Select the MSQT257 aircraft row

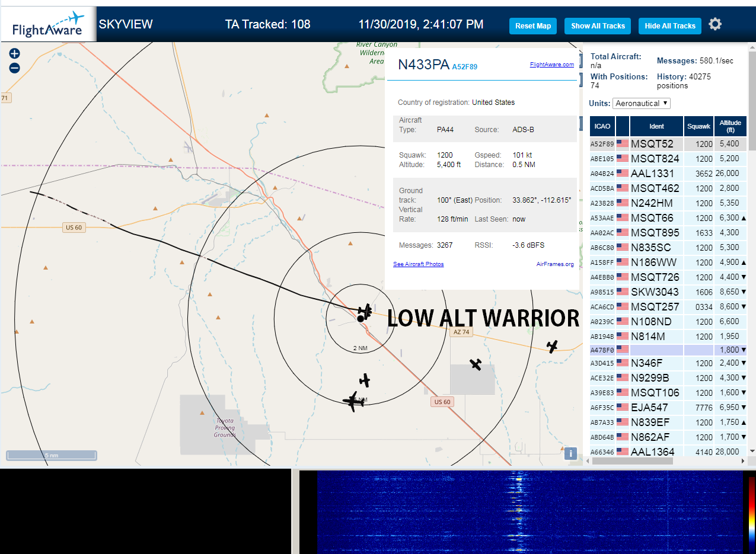668,307
